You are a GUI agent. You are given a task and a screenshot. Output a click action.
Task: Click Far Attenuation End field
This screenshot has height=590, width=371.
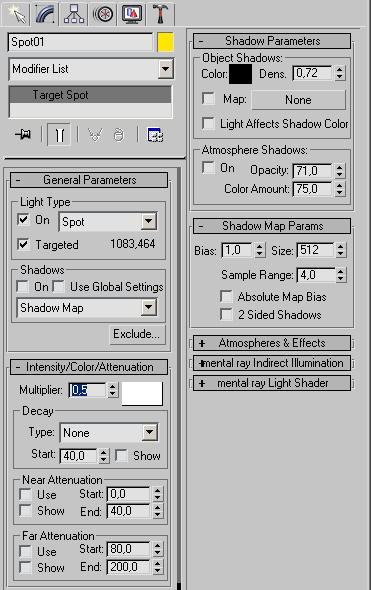click(x=129, y=567)
